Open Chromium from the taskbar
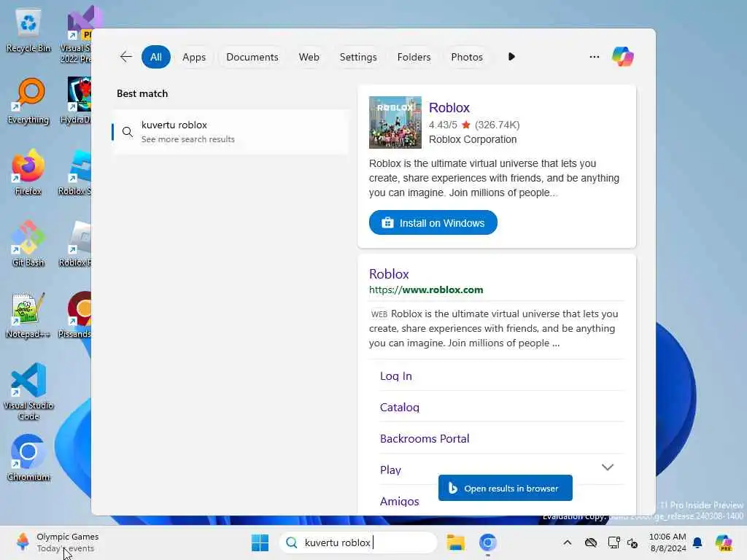 487,542
